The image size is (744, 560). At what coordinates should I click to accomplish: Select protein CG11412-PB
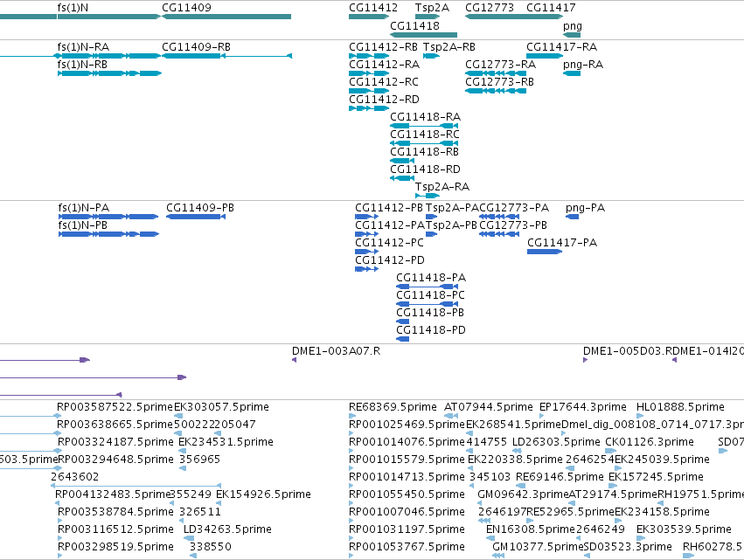pos(367,217)
